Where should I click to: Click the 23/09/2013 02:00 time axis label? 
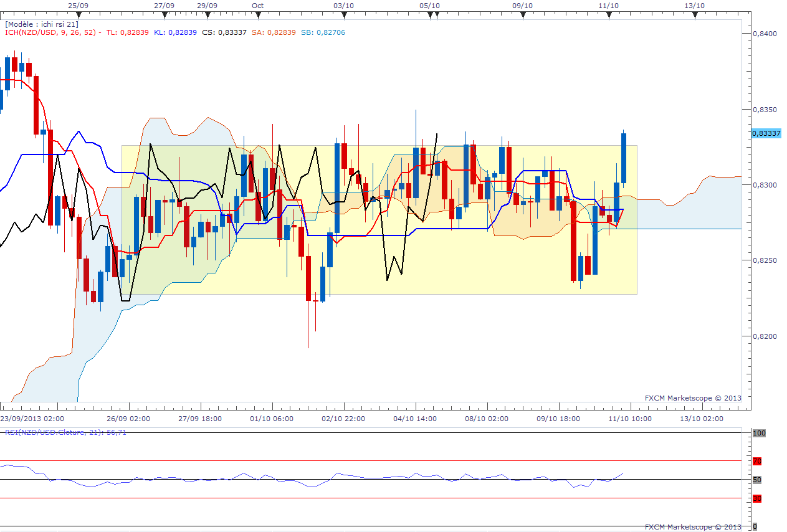click(32, 419)
